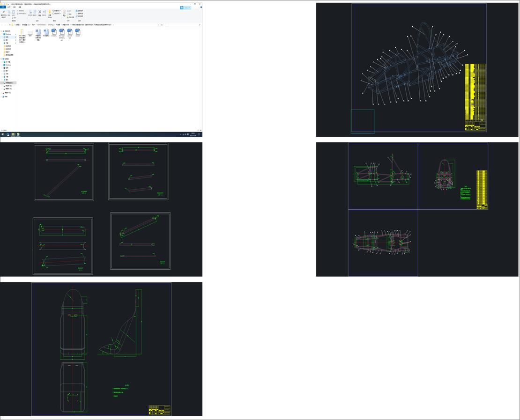Click the refresh button beside the address bar
Image resolution: width=520 pixels, height=420 pixels.
click(162, 25)
